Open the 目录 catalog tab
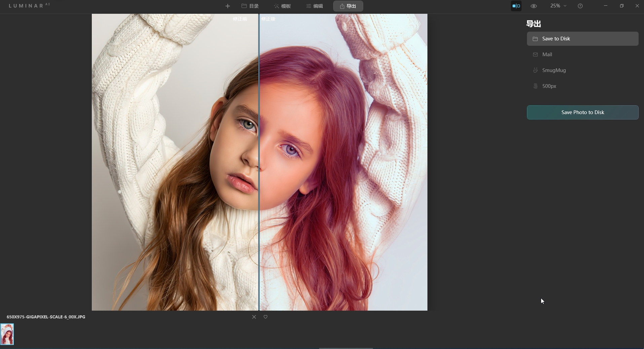Screen dimensions: 644x349 click(x=250, y=6)
